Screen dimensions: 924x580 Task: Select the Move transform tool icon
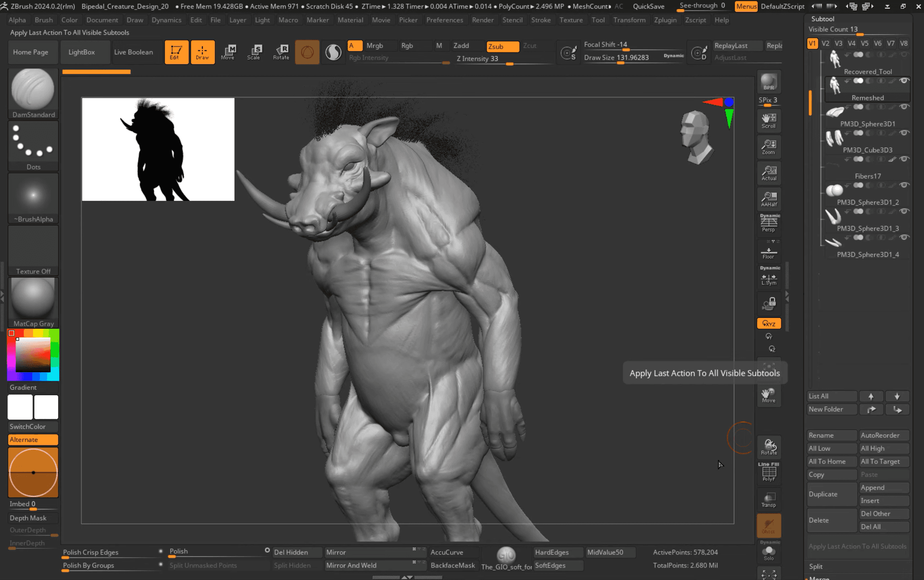(x=228, y=52)
